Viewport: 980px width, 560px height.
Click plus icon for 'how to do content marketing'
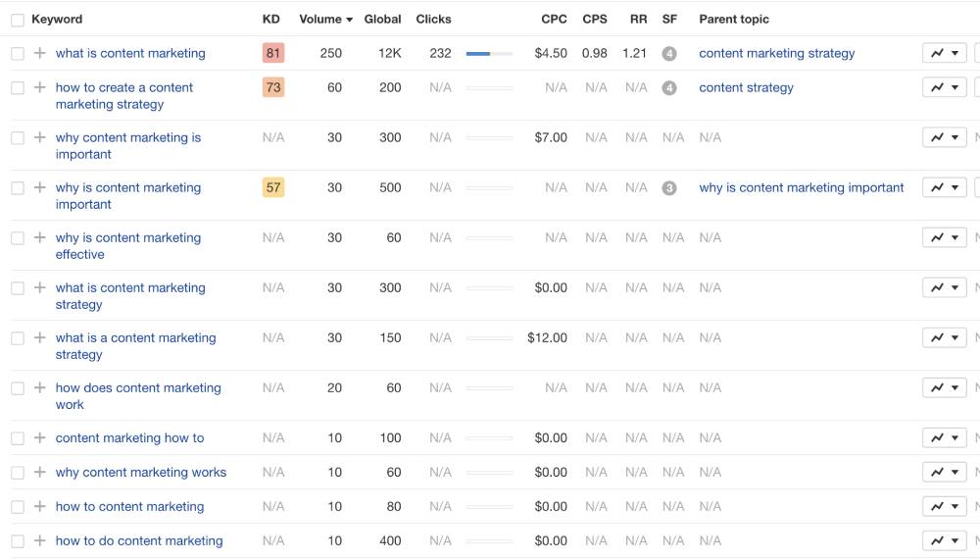click(39, 541)
